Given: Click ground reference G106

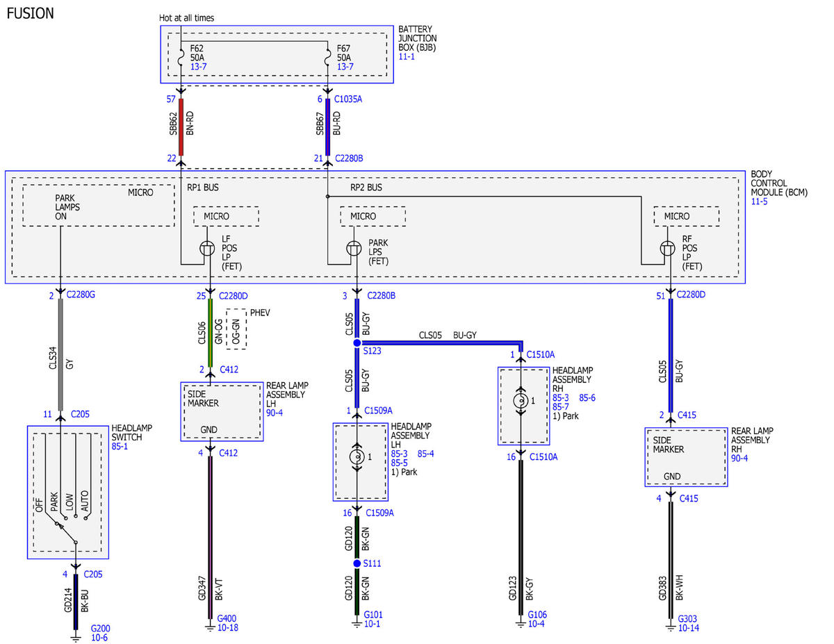Looking at the screenshot, I should click(537, 615).
